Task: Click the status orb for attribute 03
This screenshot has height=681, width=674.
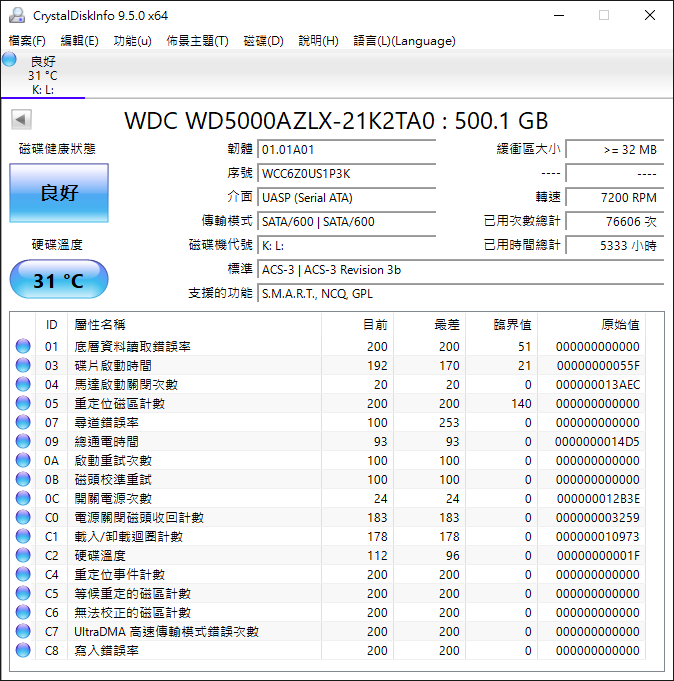Action: click(x=23, y=365)
